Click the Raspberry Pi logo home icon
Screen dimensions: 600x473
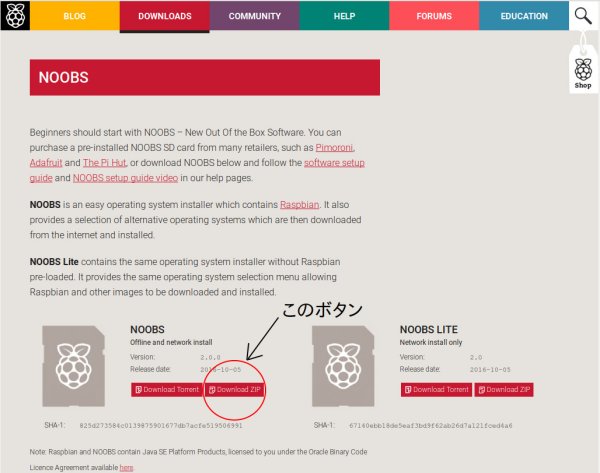tap(15, 15)
